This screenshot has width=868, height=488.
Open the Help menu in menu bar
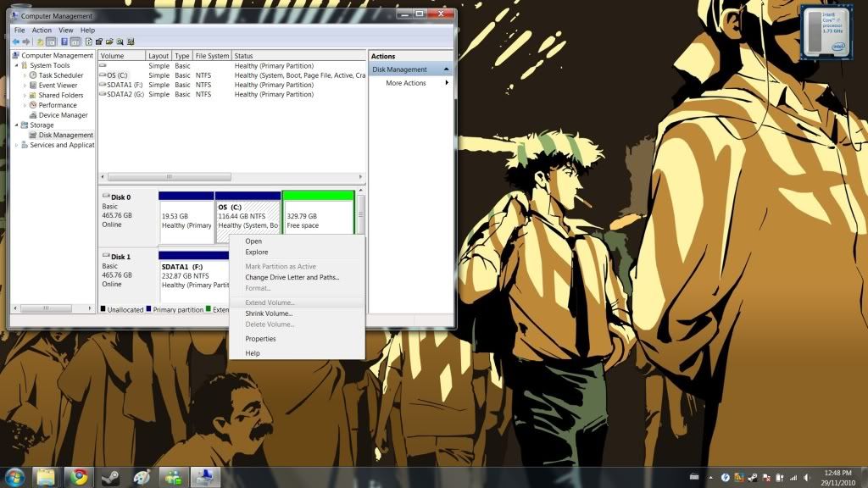pyautogui.click(x=87, y=30)
